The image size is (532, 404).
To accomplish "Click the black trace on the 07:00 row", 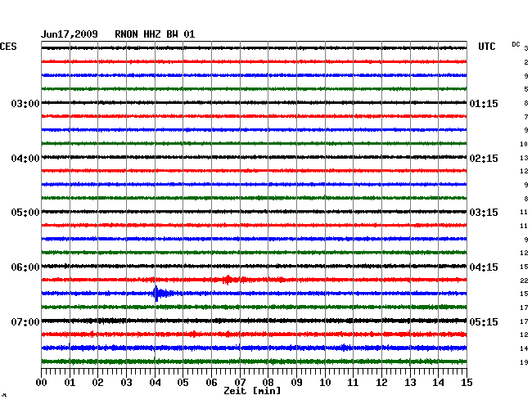I will pyautogui.click(x=254, y=321).
